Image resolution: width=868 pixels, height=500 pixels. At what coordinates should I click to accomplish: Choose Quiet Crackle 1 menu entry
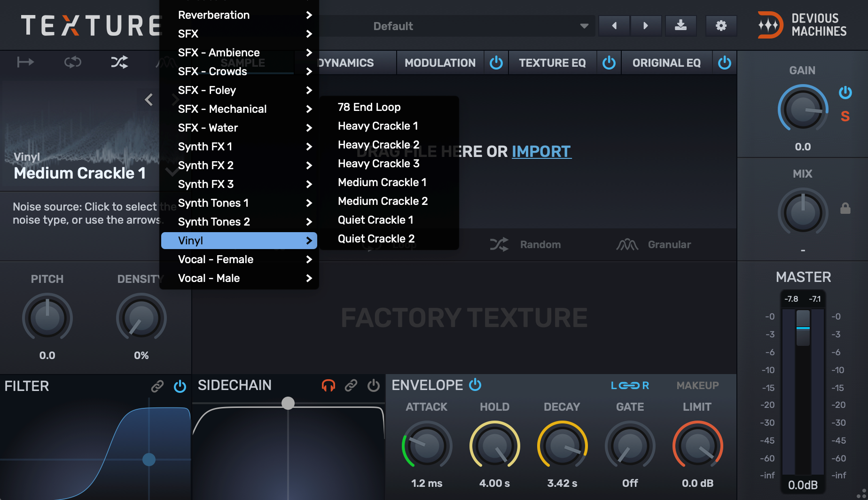[375, 220]
